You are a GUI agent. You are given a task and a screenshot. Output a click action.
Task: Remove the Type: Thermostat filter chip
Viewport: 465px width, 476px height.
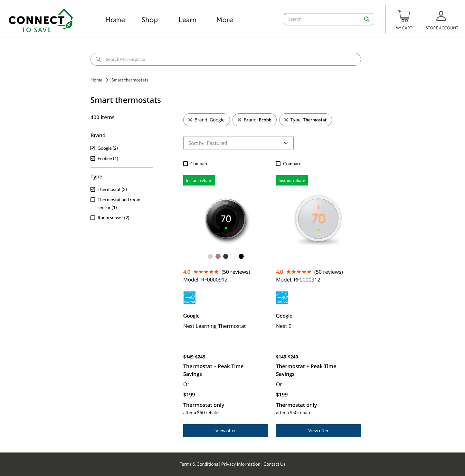286,120
